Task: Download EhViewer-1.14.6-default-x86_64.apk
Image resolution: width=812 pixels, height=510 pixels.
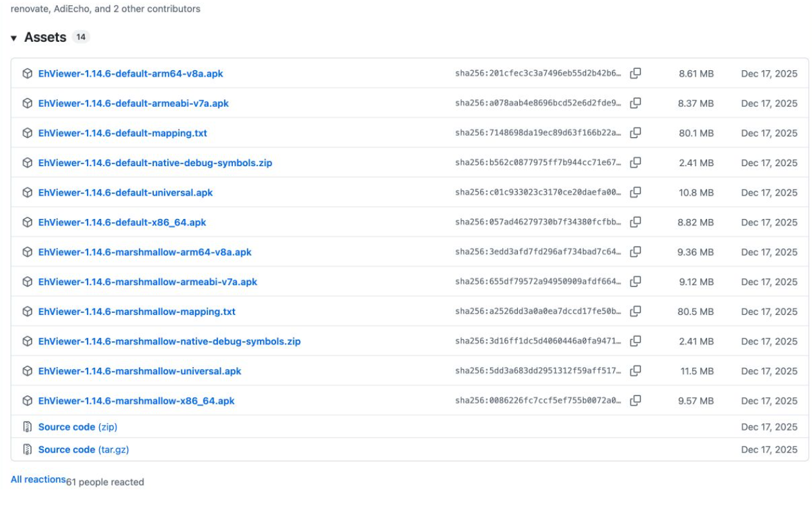Action: 122,222
